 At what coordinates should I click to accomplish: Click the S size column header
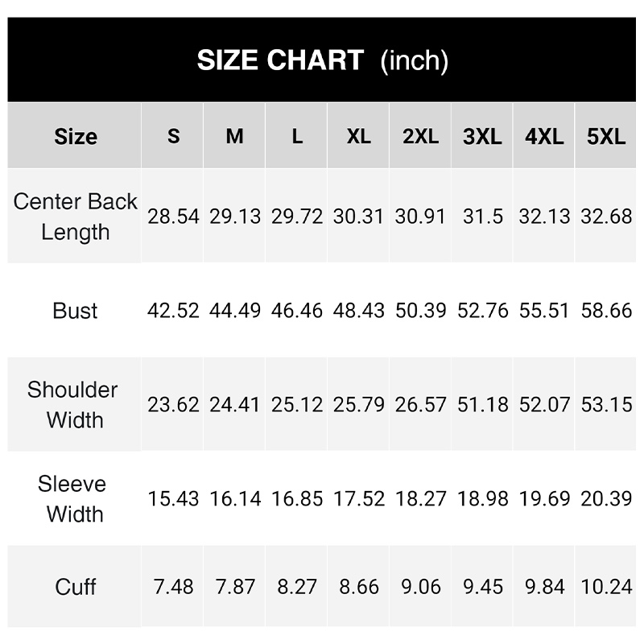pos(172,136)
